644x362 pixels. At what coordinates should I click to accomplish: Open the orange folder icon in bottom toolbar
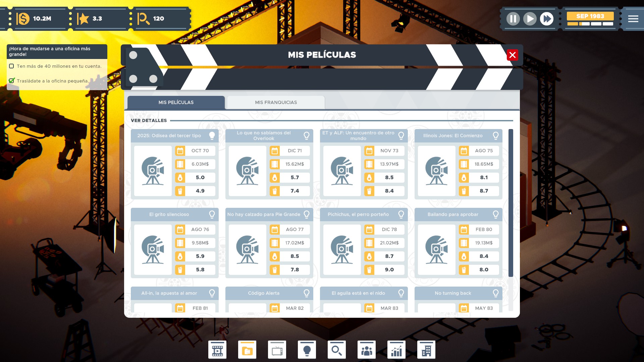[x=247, y=350]
